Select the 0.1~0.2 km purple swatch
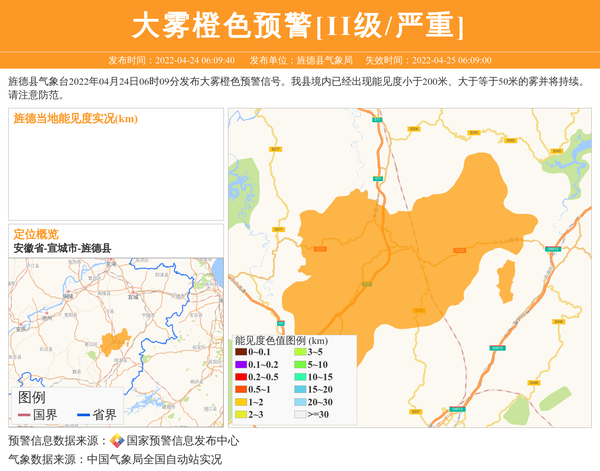The width and height of the screenshot is (600, 471). (241, 364)
